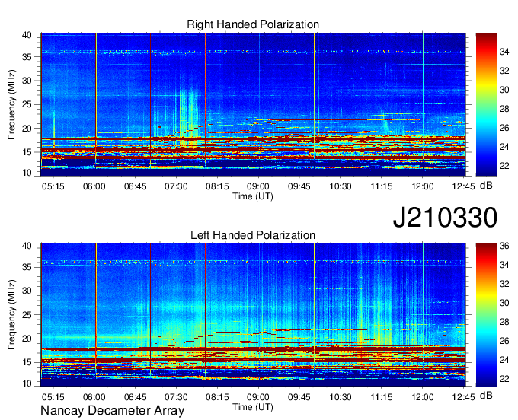Image resolution: width=518 pixels, height=420 pixels.
Task: Click "Time (UT)" label under Right Handed plot
Action: 253,196
